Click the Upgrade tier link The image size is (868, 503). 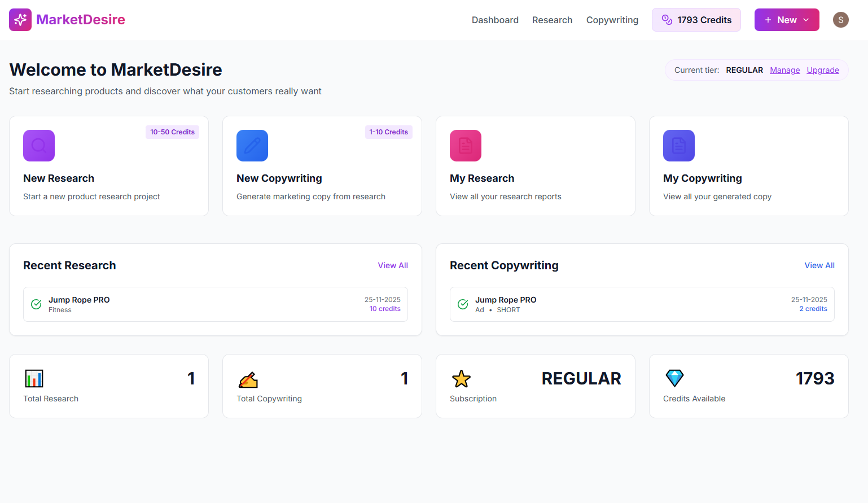click(822, 70)
